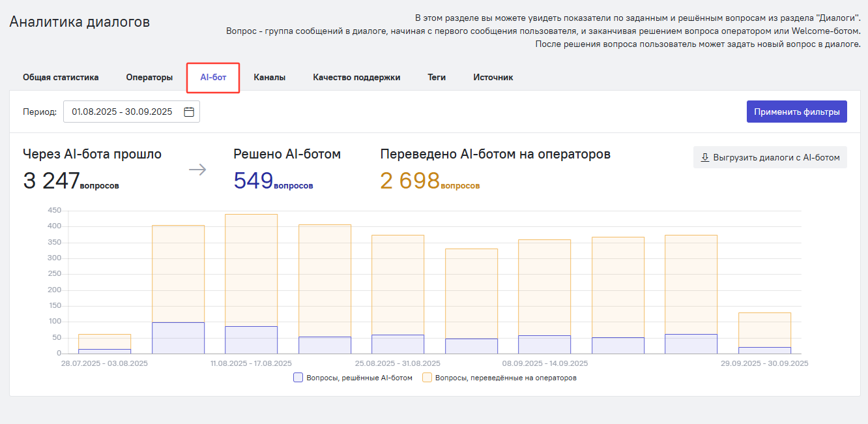Select the "AI-бот" tab
Image resolution: width=868 pixels, height=424 pixels.
click(213, 77)
